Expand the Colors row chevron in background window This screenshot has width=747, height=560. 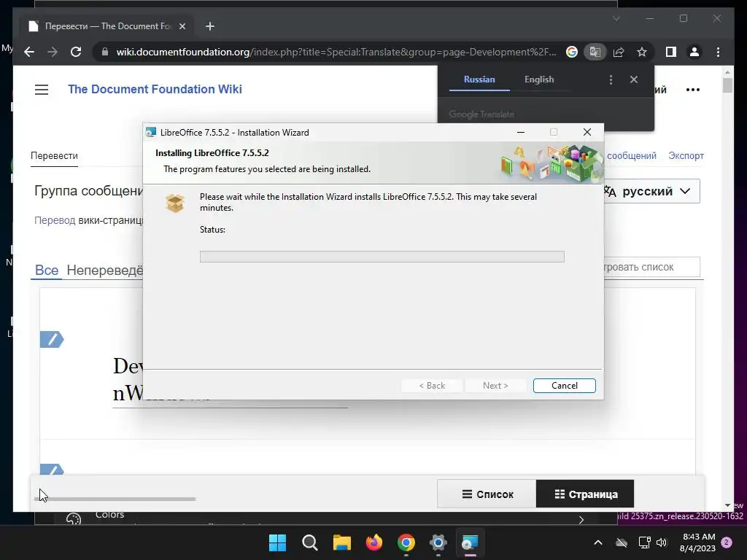click(x=581, y=519)
